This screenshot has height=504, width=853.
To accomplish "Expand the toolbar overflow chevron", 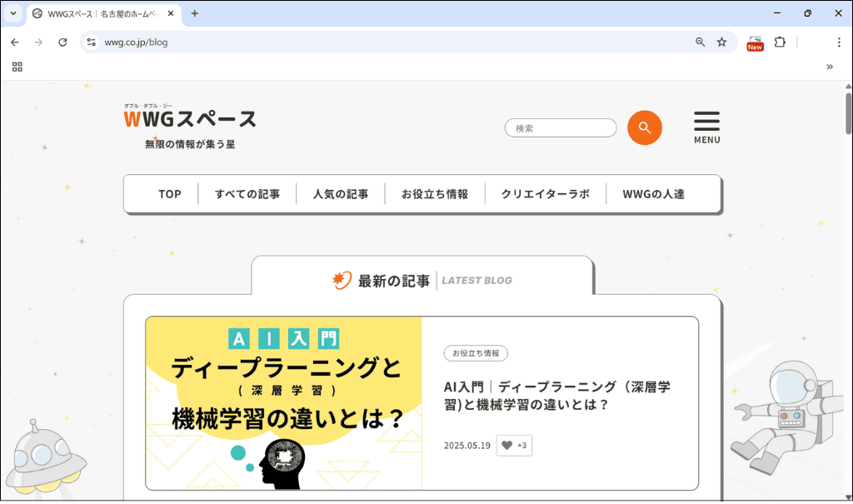I will click(x=829, y=67).
